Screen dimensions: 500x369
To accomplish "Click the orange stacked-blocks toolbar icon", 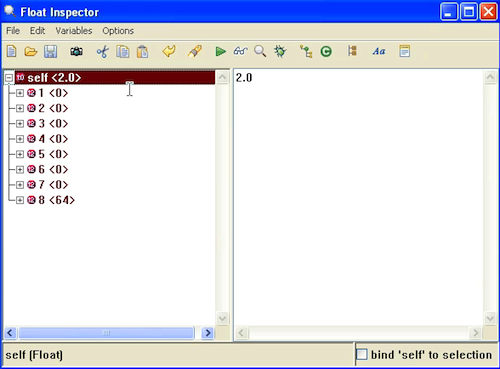I will 352,51.
